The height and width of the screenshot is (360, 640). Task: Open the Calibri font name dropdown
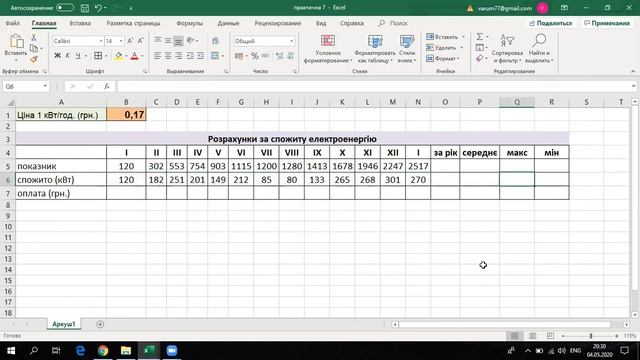click(101, 41)
